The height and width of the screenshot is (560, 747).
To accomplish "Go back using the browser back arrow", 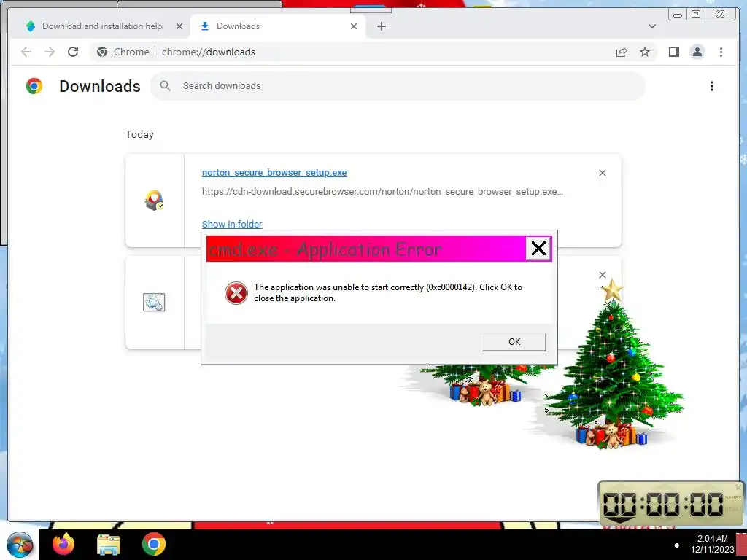I will point(26,52).
